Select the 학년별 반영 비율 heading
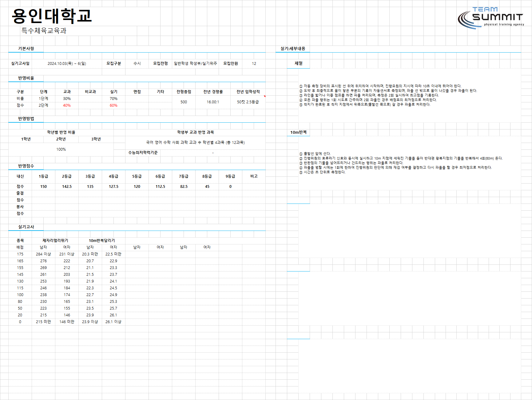Screen dimensions: 532x400 61,132
